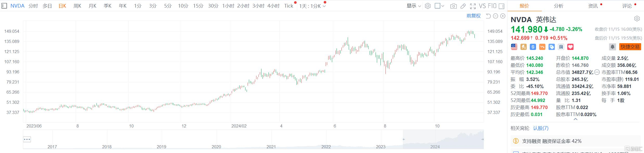Open F10 company info
The image size is (644, 153).
click(492, 6)
